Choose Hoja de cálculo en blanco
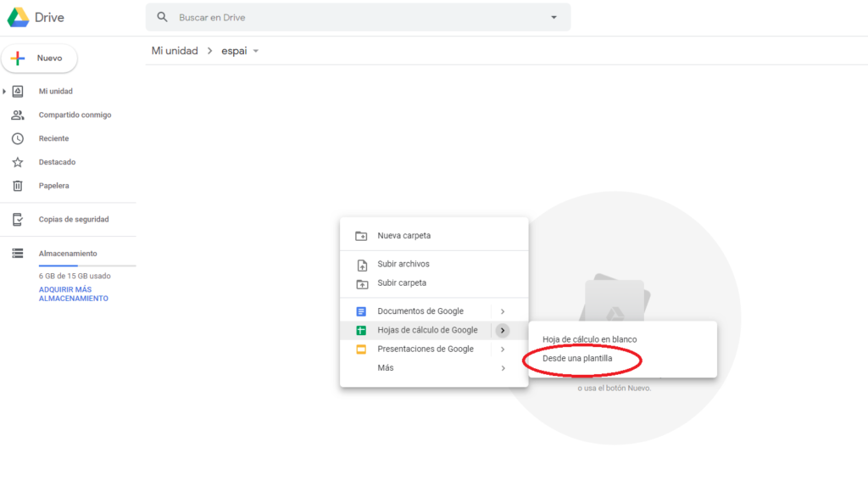Viewport: 868px width, 481px height. 589,339
